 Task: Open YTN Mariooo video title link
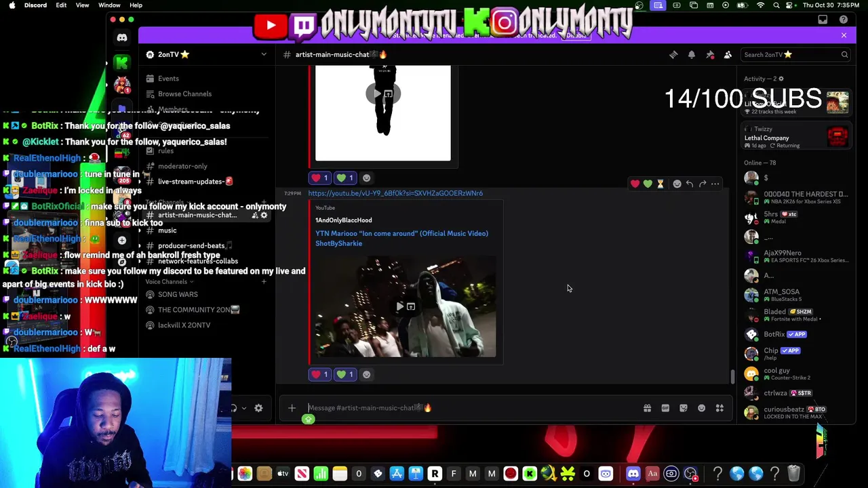click(401, 238)
